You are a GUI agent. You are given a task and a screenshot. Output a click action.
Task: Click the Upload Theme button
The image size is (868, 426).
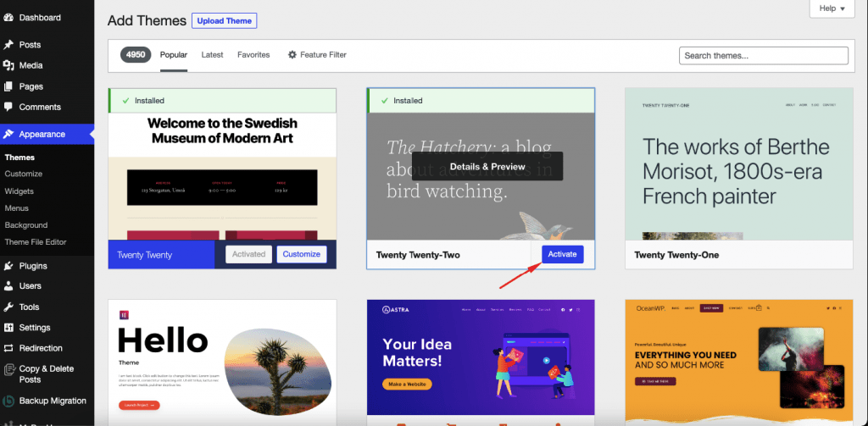coord(224,21)
